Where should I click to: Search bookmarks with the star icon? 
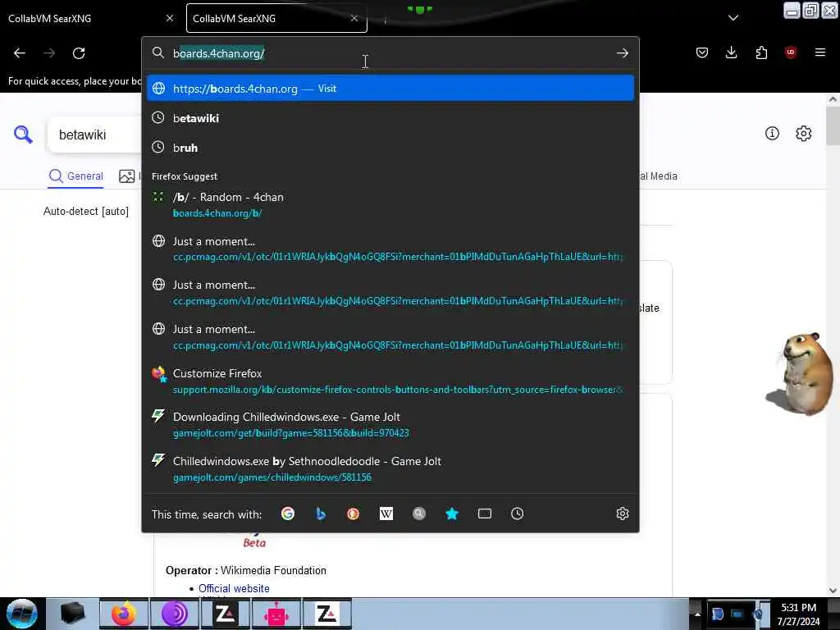click(452, 514)
